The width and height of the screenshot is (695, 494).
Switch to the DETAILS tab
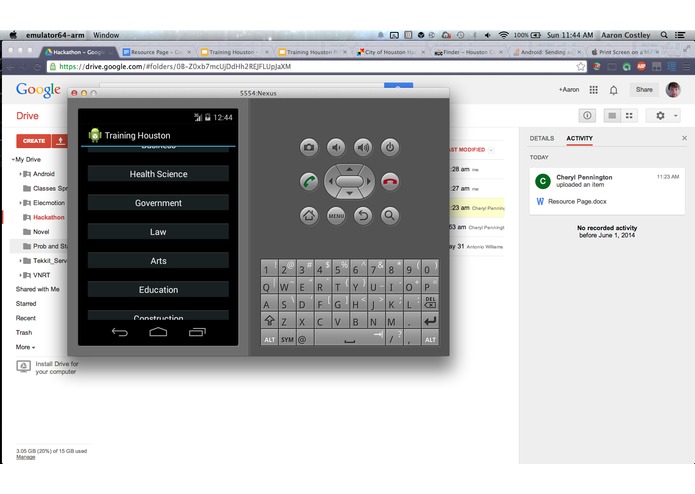pos(542,138)
